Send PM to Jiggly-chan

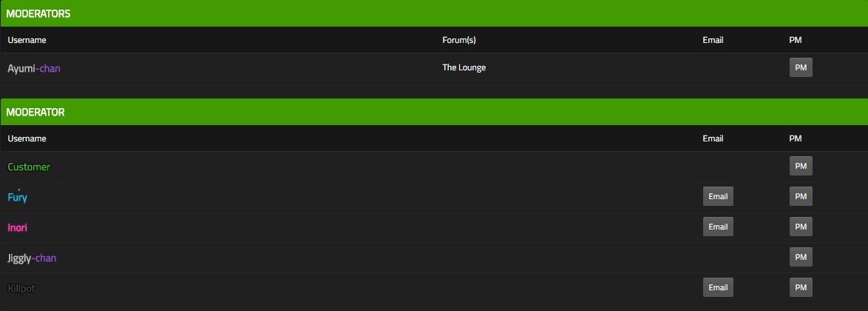[x=801, y=257]
